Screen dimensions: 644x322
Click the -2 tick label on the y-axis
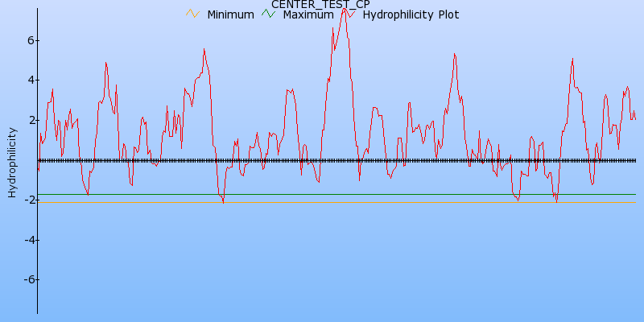pos(26,200)
